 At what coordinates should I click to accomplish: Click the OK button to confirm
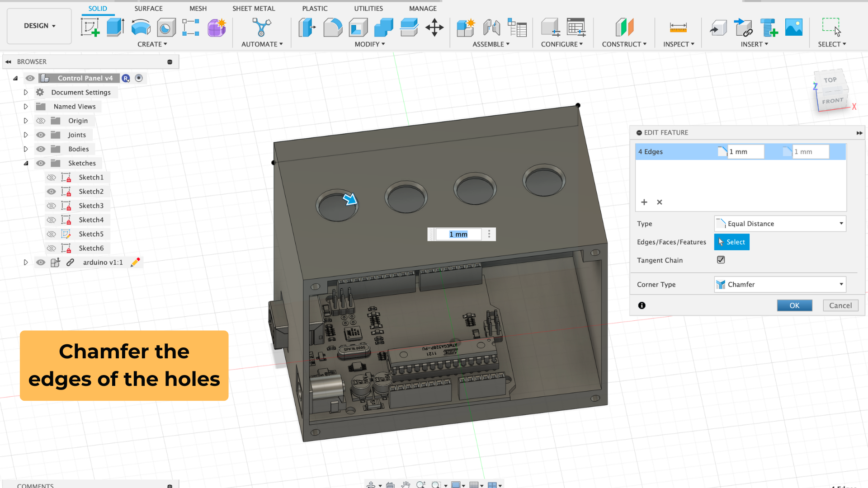coord(794,305)
